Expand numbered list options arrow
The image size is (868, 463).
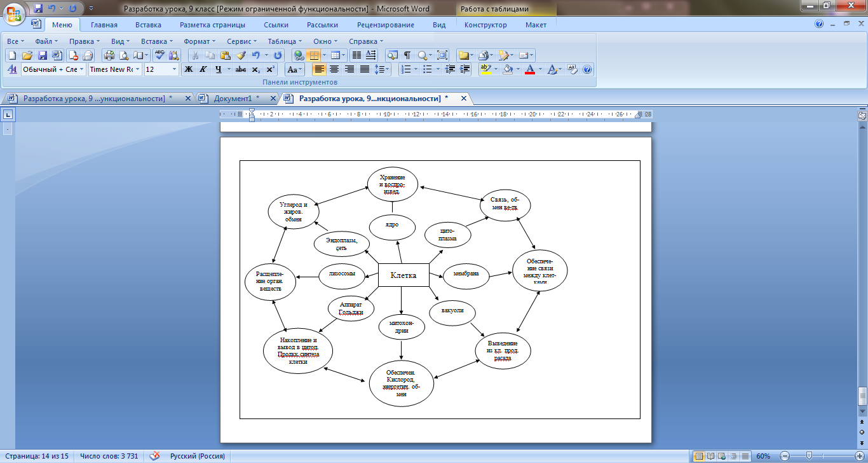click(416, 69)
